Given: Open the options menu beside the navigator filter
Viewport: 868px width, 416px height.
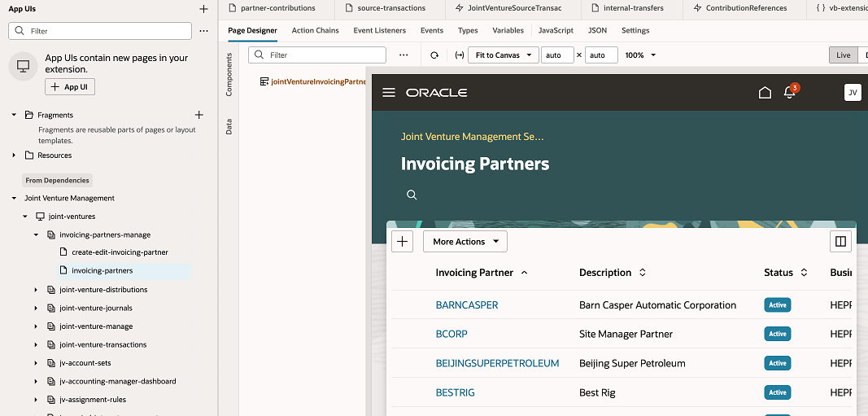Looking at the screenshot, I should (x=203, y=31).
